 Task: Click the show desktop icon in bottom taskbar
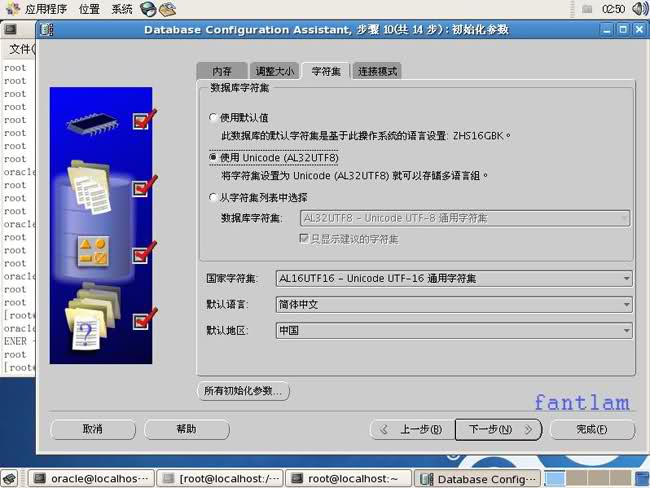10,478
